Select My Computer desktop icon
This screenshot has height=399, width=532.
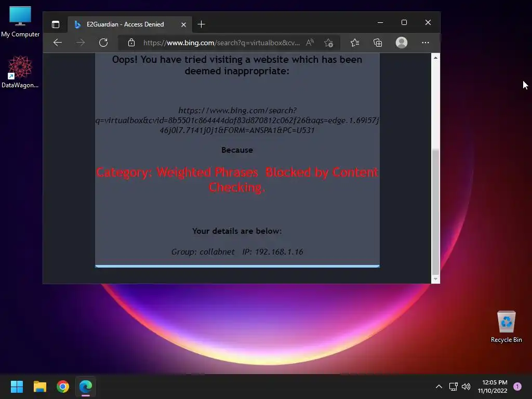20,22
